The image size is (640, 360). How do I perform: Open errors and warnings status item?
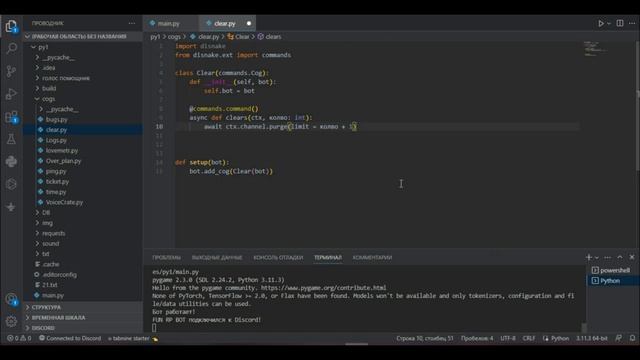(19, 338)
